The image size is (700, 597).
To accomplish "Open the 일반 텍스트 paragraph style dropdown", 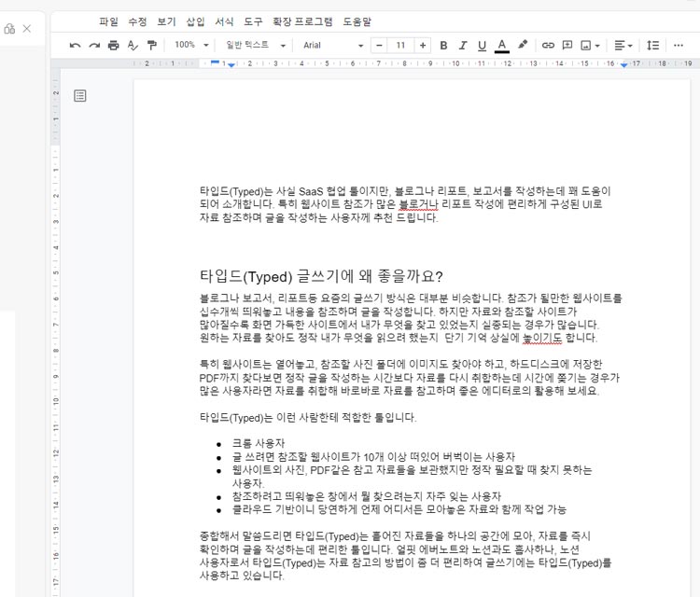I will pos(256,45).
